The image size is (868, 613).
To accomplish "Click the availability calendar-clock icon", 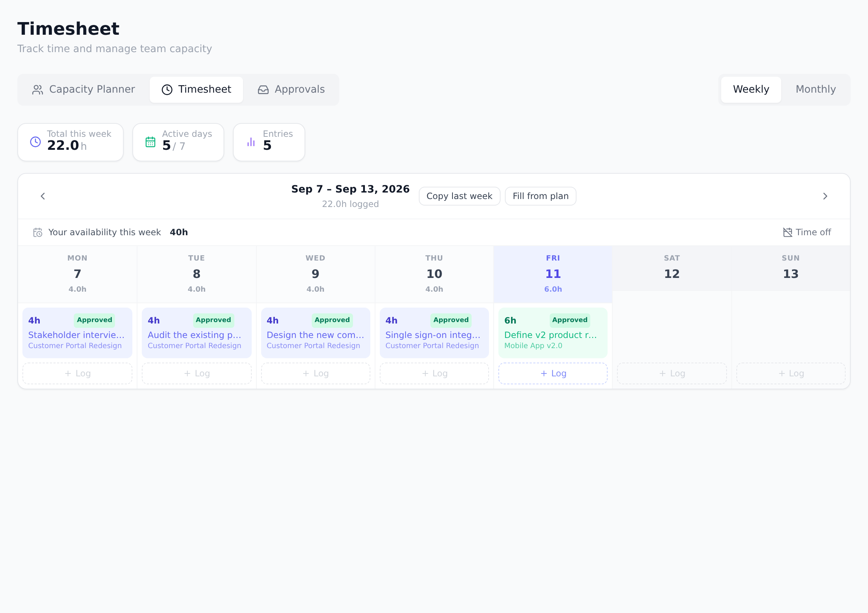I will click(38, 233).
